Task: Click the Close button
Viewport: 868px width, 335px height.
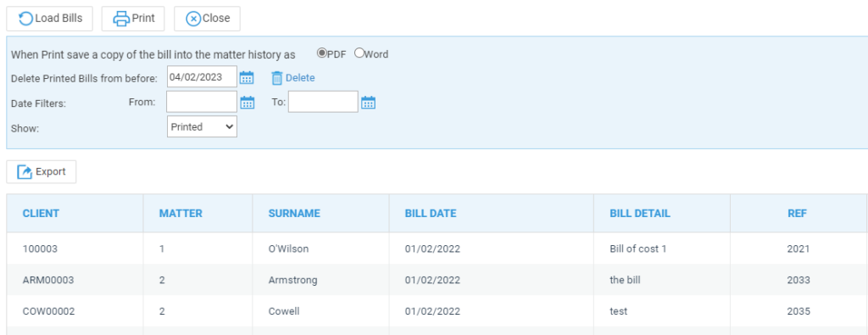Action: pos(207,19)
